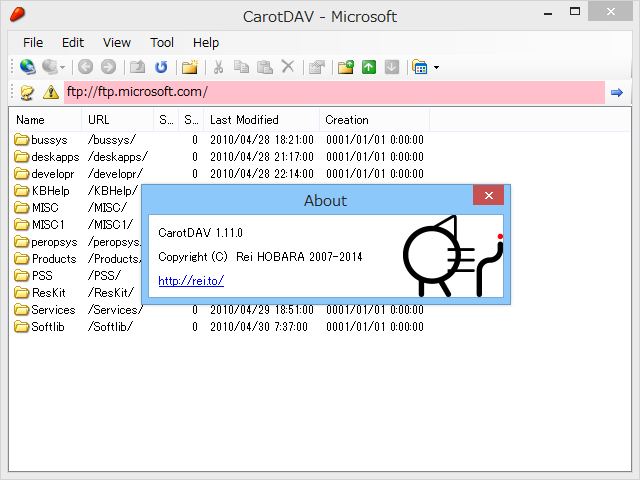Click the green upload arrow icon
The image size is (640, 480).
369,67
